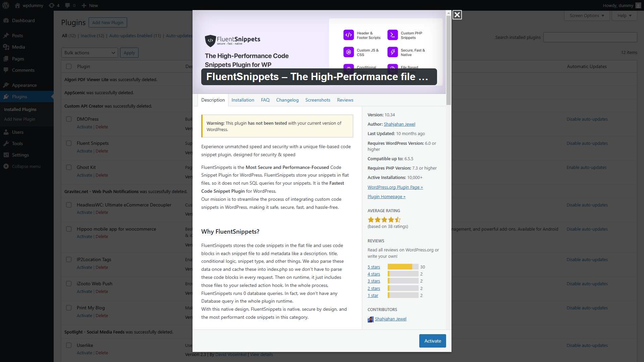Click the Add New Plugin button
The image size is (644, 362).
point(108,22)
